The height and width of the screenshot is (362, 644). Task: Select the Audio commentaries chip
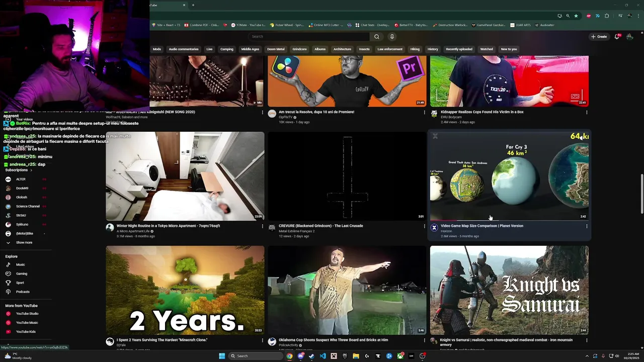pyautogui.click(x=184, y=49)
